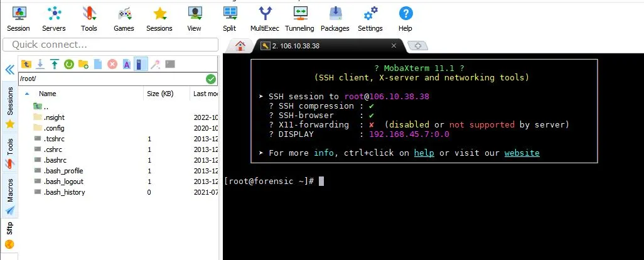644x260 pixels.
Task: Click the SFTP upload arrow icon
Action: click(x=55, y=64)
